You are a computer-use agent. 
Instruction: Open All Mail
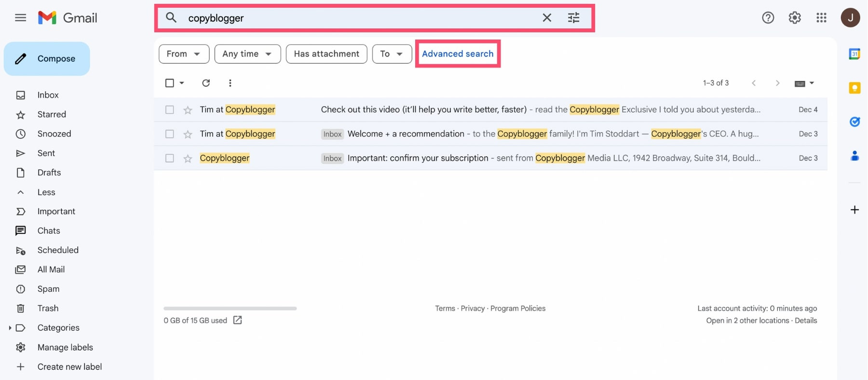click(51, 270)
